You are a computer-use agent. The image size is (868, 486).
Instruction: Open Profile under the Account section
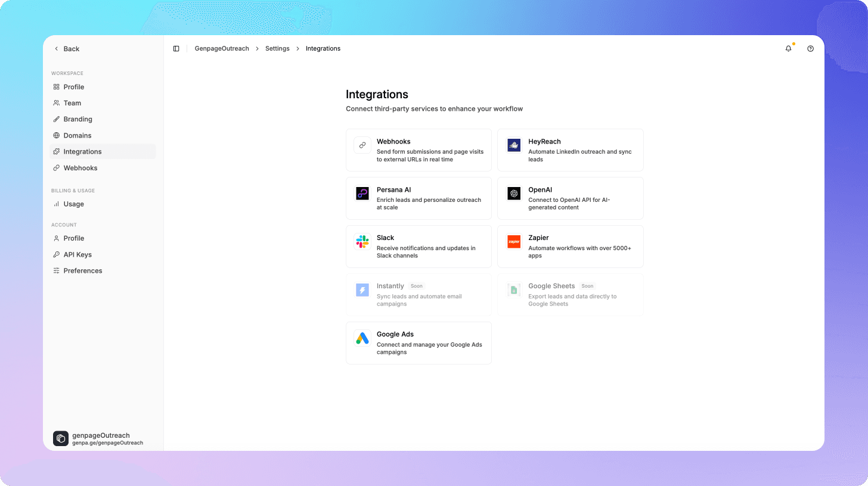click(x=103, y=238)
